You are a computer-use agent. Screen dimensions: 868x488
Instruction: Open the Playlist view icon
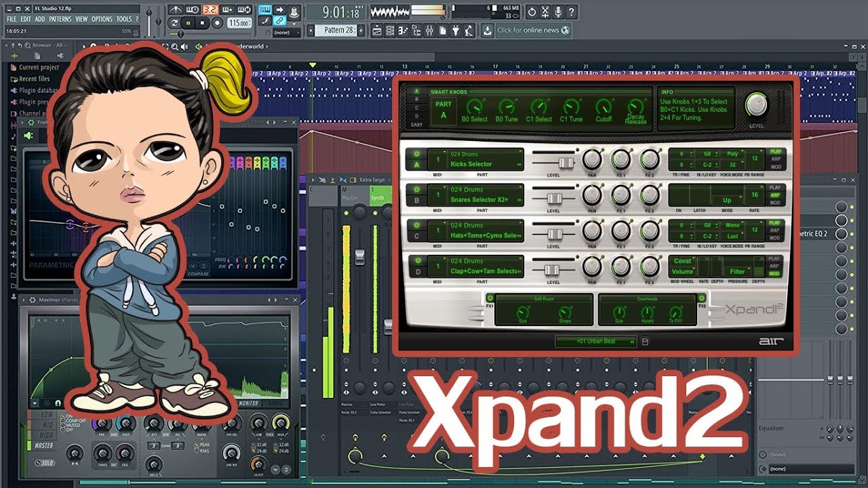point(377,30)
